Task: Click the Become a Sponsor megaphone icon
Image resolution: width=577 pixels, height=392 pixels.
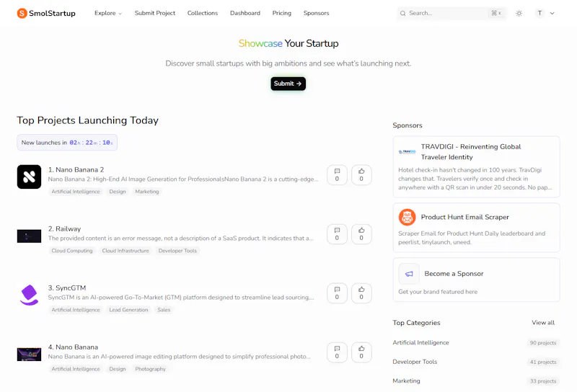Action: pyautogui.click(x=409, y=274)
